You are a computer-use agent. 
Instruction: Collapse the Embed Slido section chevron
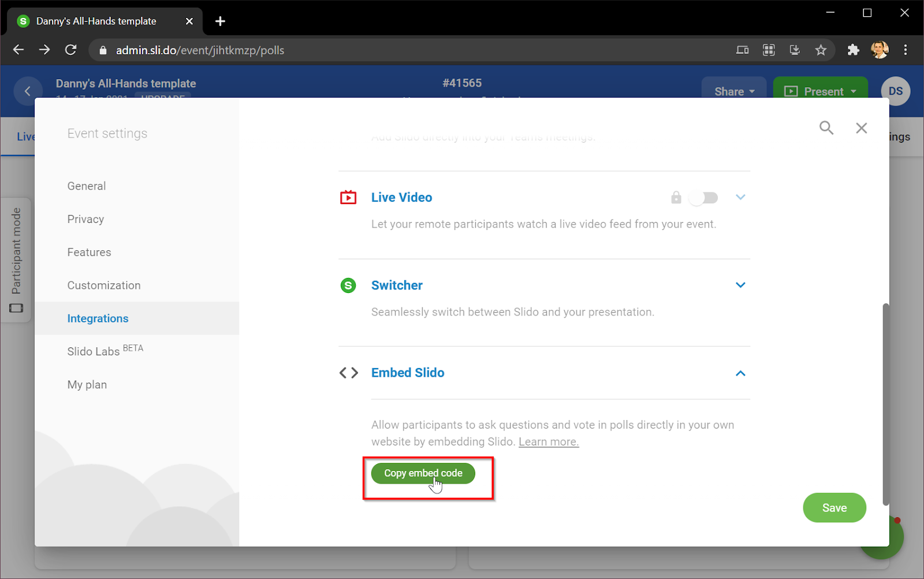coord(740,373)
